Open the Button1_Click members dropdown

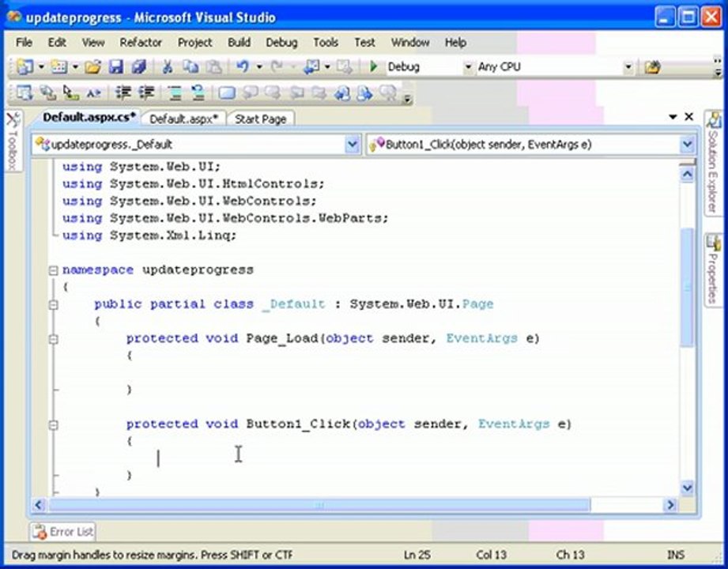click(687, 145)
